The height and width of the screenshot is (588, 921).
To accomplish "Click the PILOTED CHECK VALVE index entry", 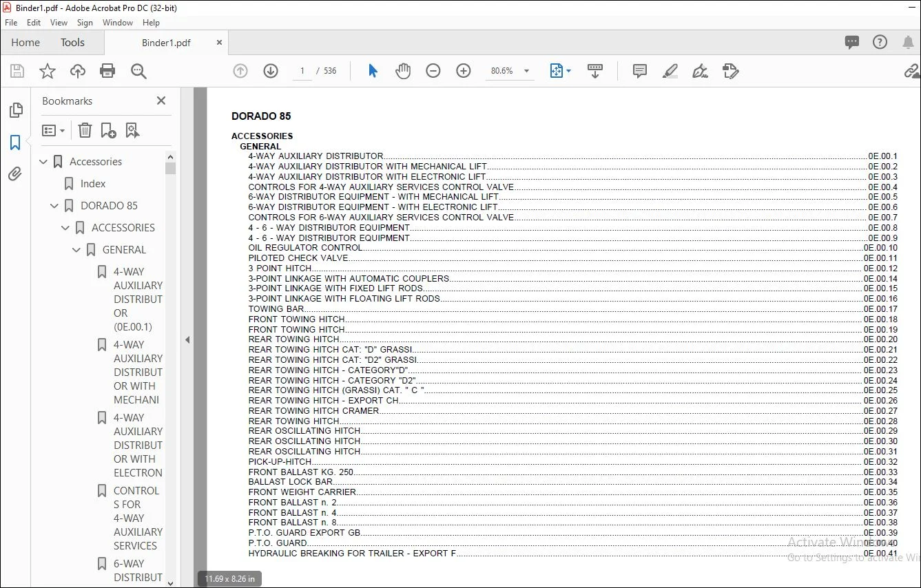I will tap(298, 258).
